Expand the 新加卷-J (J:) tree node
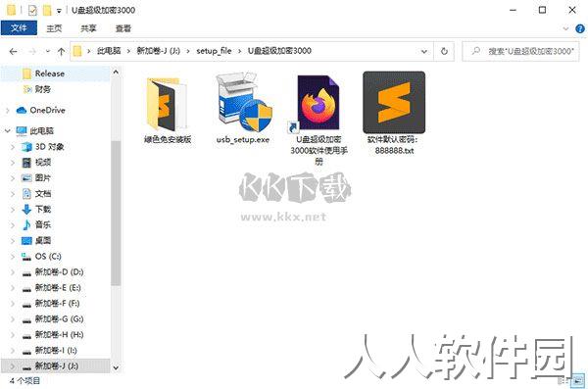 [x=13, y=366]
